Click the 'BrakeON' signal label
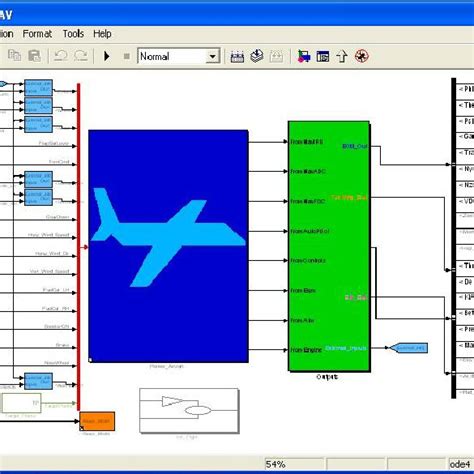Viewport: 474px width, 474px height. coord(57,326)
